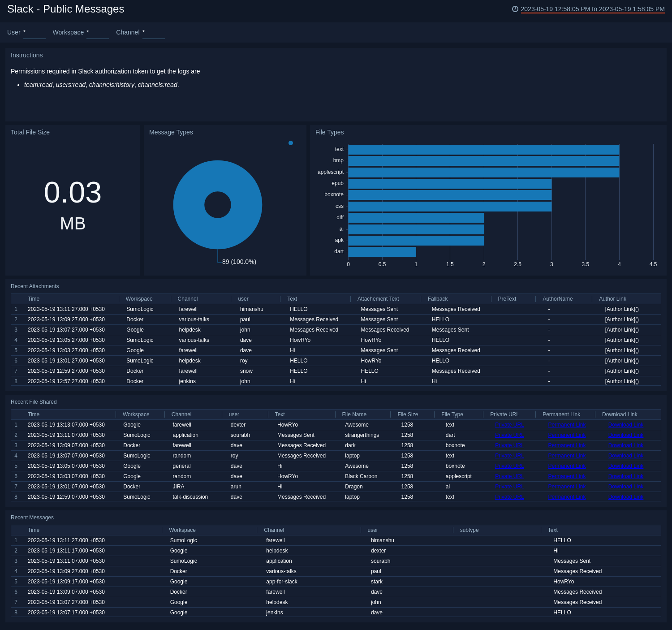Screen dimensions: 672x630
Task: Sort Recent Attachments by the Time column header
Action: tap(34, 299)
